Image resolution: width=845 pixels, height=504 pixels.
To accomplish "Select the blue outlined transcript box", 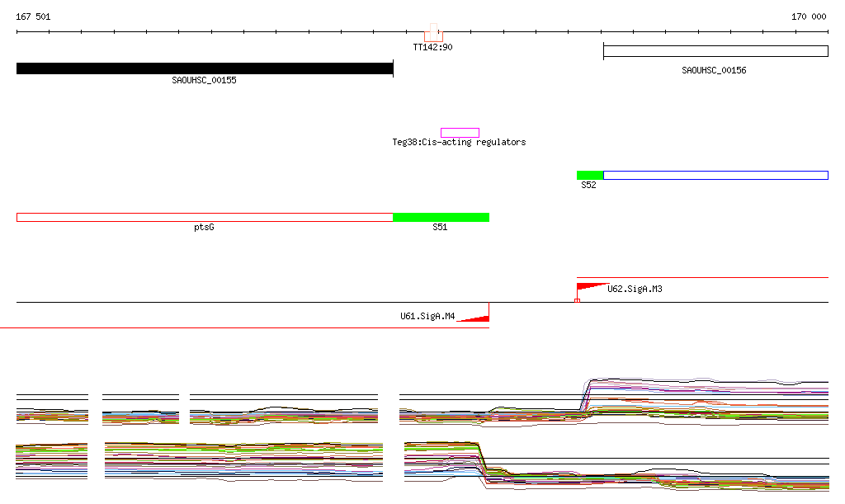I will 715,175.
